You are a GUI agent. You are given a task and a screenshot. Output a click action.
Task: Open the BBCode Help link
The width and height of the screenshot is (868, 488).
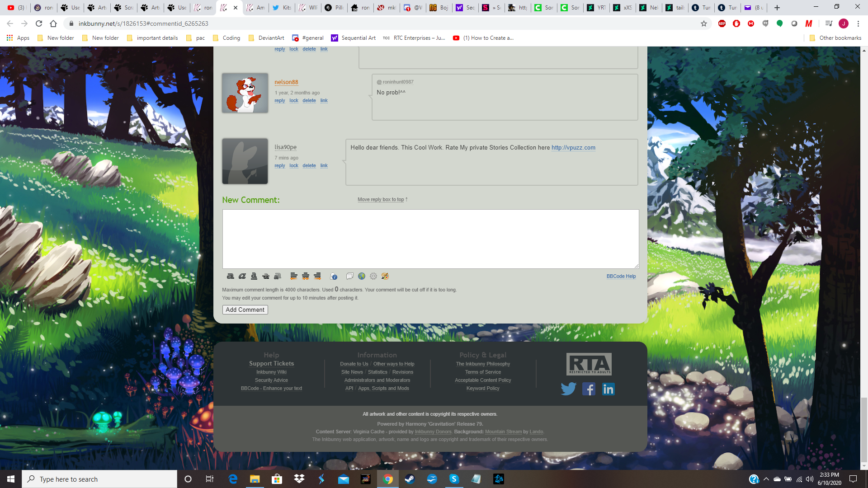[x=621, y=277]
